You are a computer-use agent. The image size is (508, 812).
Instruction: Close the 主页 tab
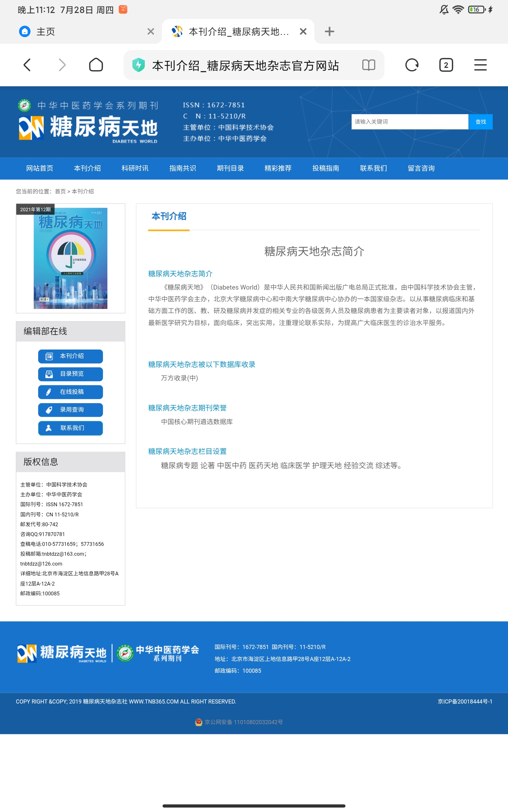pos(151,31)
